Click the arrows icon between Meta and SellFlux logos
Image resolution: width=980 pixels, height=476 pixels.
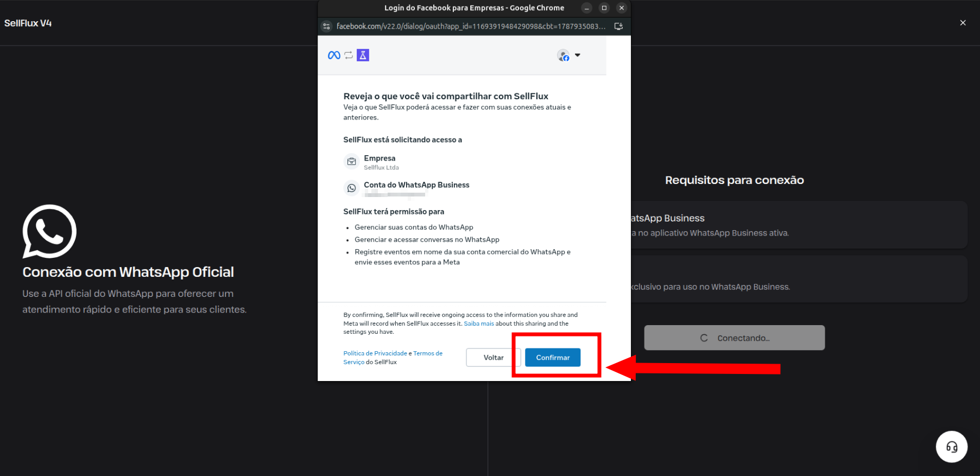coord(349,55)
